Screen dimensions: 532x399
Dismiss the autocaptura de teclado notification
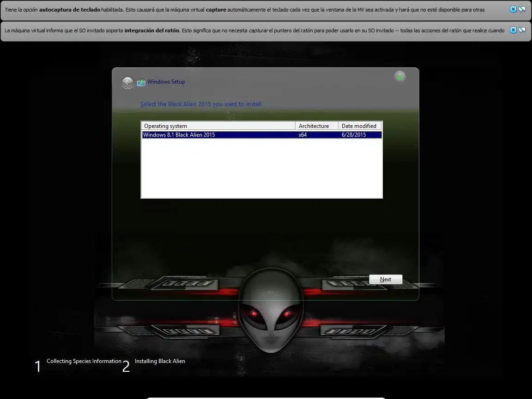point(513,10)
